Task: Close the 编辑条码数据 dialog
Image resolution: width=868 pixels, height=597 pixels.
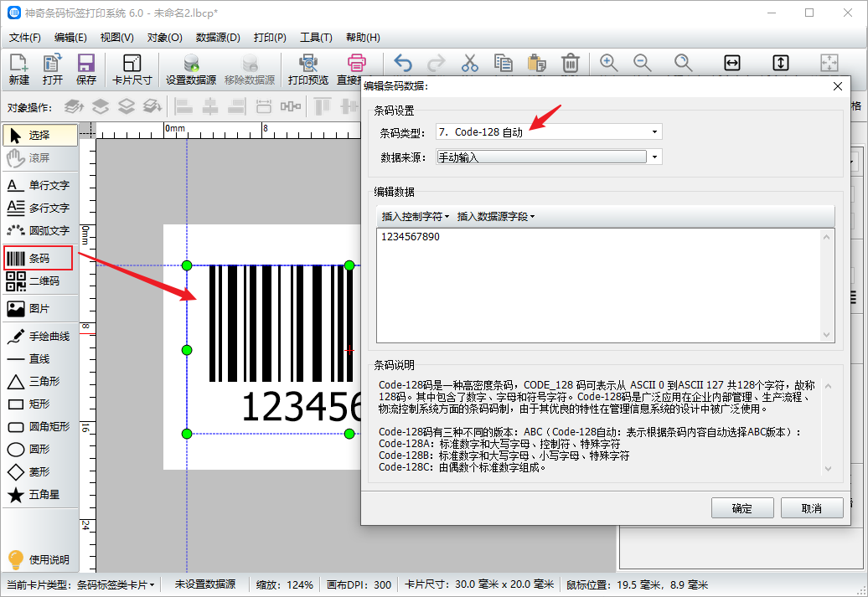Action: [838, 86]
